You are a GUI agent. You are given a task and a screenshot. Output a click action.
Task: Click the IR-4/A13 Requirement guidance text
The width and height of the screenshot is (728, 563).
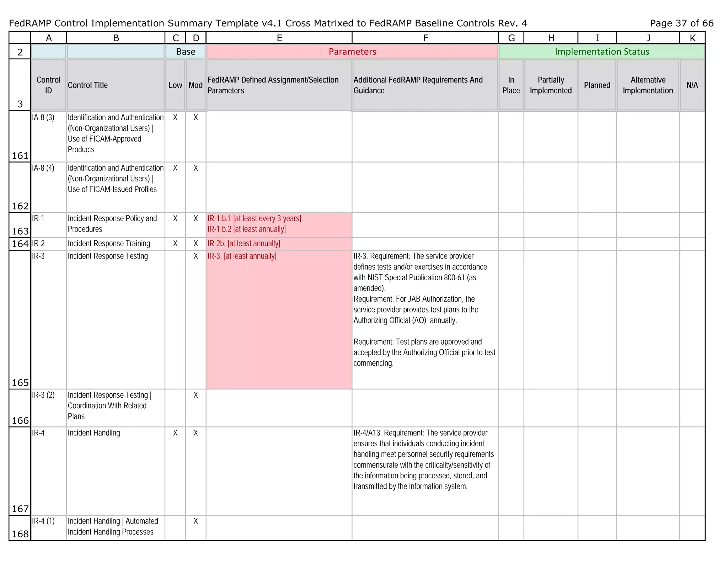[x=424, y=460]
